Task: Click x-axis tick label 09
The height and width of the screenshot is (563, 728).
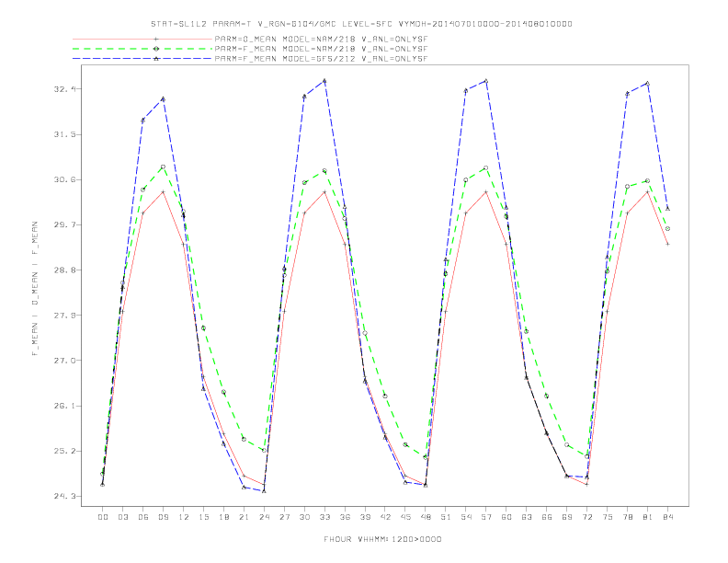Action: [163, 517]
